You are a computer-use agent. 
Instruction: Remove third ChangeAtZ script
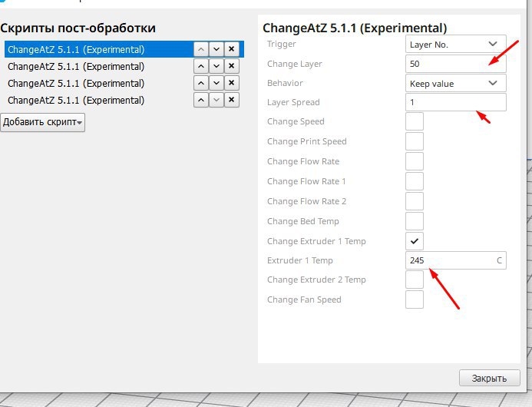(x=231, y=83)
